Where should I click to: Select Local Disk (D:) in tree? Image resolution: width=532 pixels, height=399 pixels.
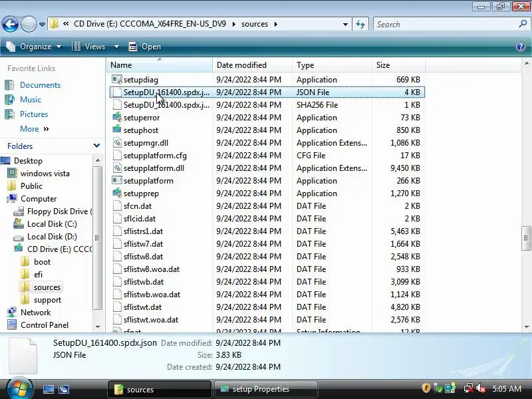click(52, 237)
